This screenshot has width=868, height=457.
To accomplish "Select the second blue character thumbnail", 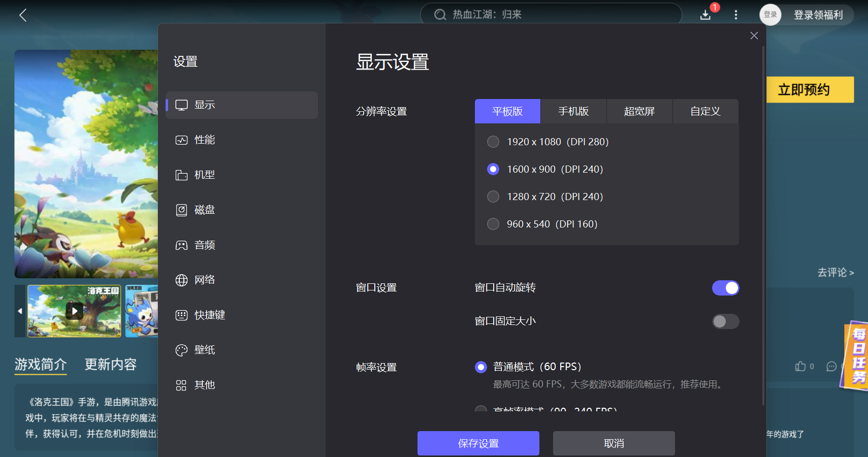I will tap(142, 311).
